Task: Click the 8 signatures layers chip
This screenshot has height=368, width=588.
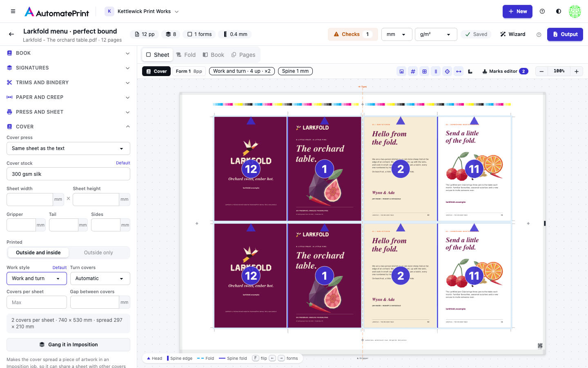Action: [171, 34]
